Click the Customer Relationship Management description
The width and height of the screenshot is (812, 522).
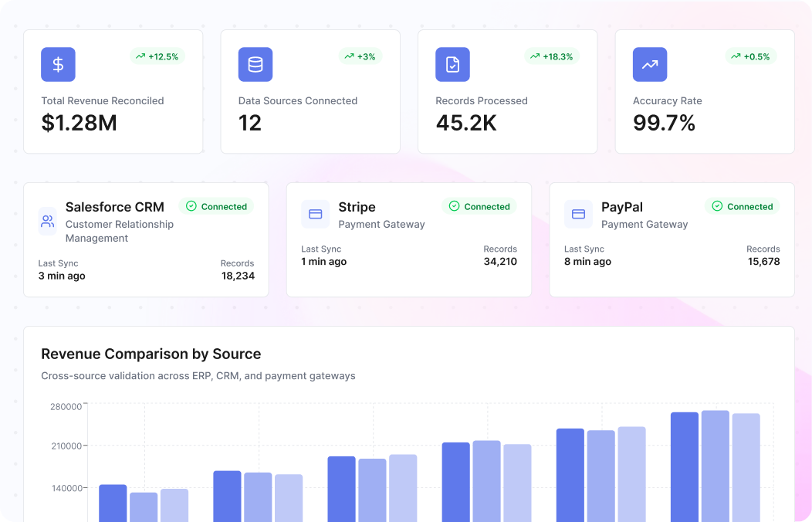120,232
